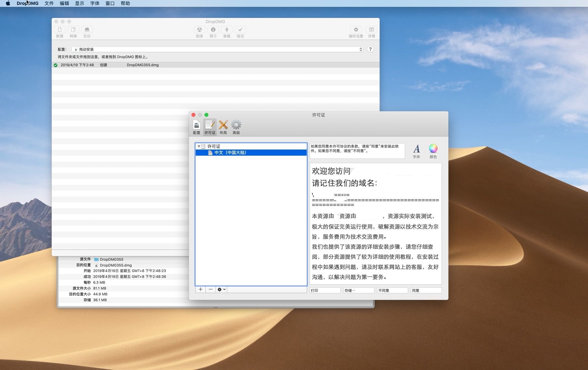Close the 许可证 window with the red button
Screen dimensions: 588x370
pyautogui.click(x=193, y=115)
